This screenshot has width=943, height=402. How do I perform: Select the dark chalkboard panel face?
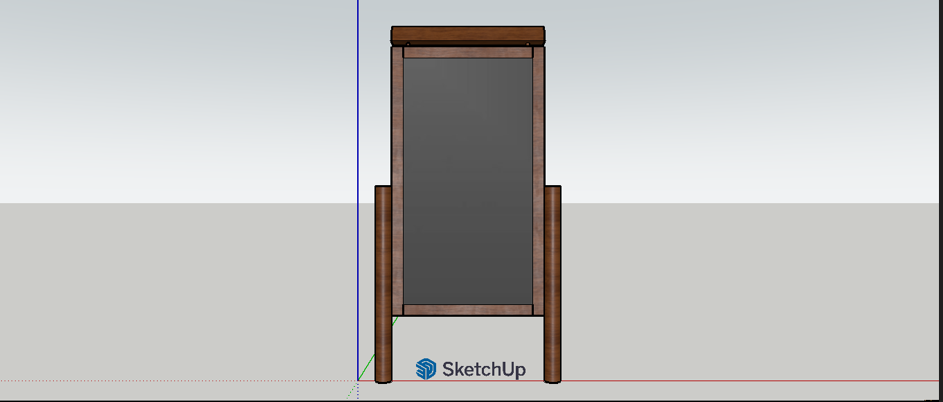(x=468, y=181)
